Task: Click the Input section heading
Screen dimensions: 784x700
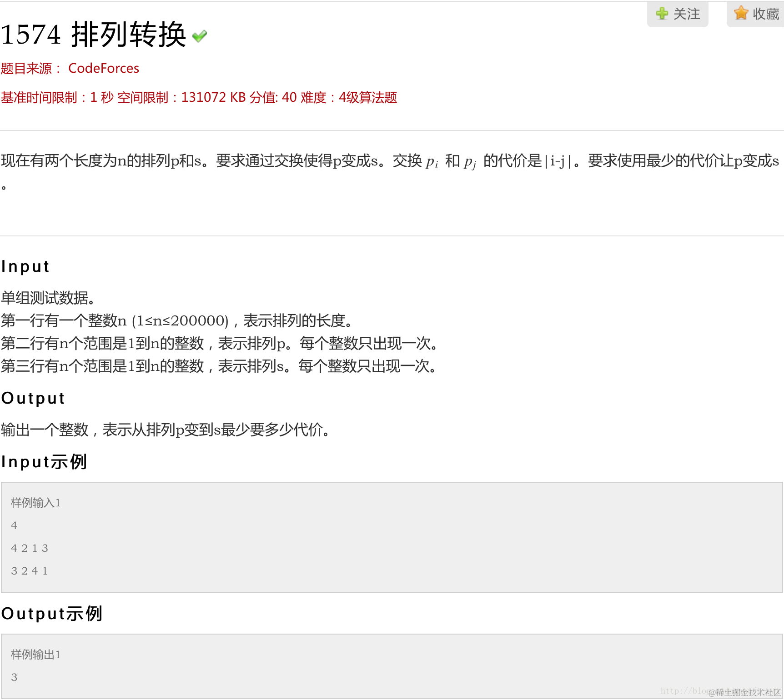Action: pos(25,266)
